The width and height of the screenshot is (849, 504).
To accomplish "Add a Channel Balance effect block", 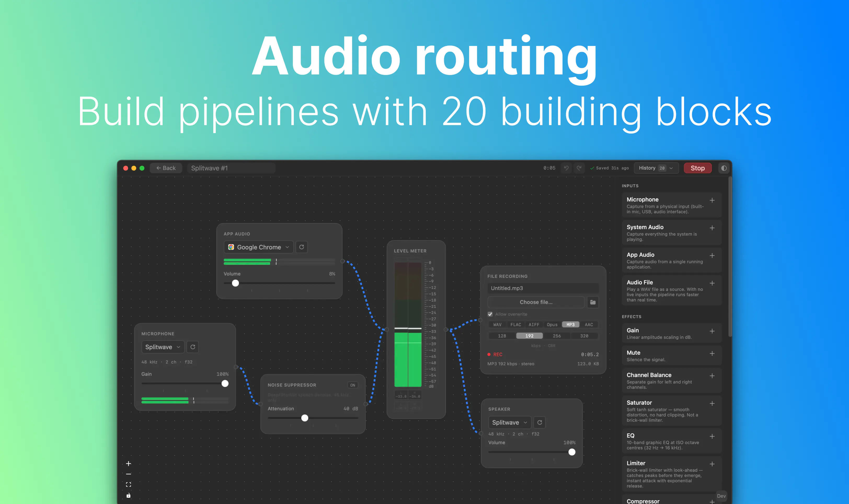I will 712,376.
